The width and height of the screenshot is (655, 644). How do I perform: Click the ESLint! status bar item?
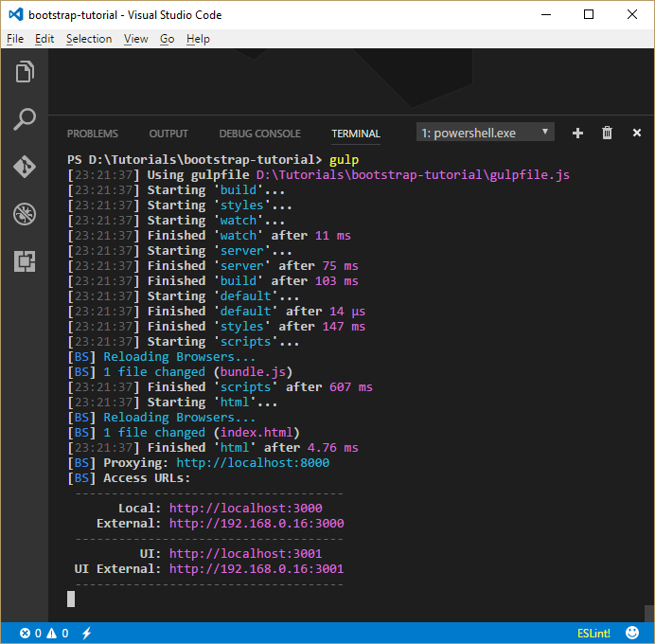(593, 633)
